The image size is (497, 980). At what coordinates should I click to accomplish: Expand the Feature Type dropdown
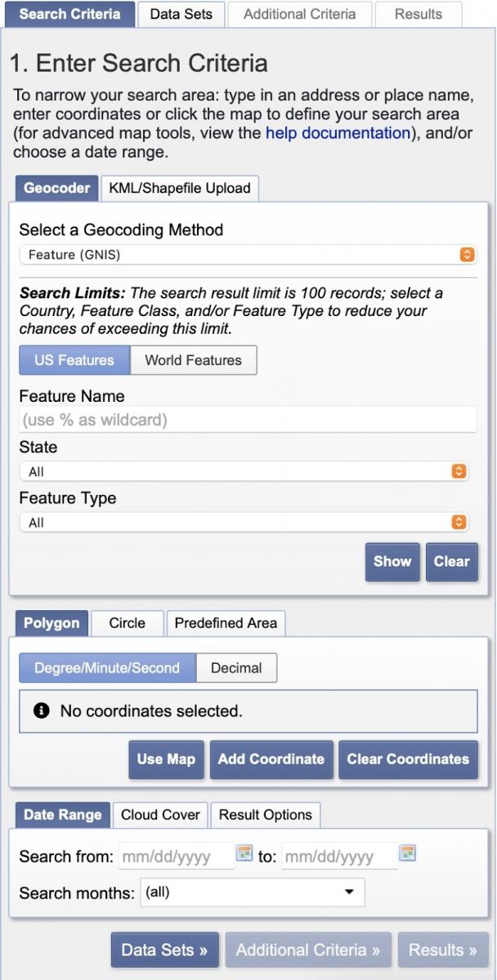(x=243, y=523)
